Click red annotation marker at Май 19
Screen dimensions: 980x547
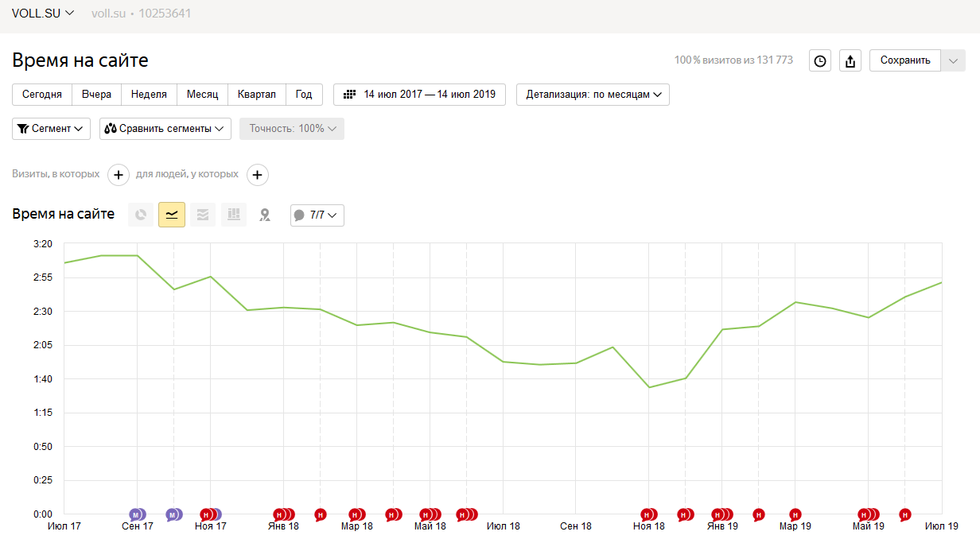[864, 515]
